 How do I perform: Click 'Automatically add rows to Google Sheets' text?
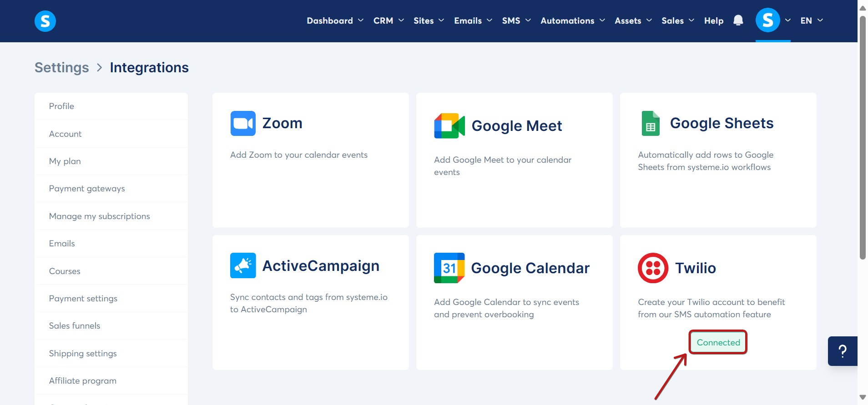coord(706,161)
